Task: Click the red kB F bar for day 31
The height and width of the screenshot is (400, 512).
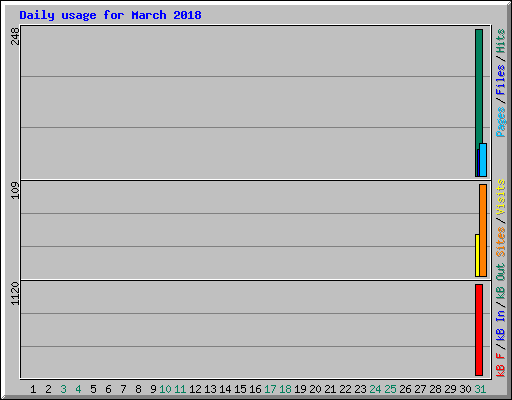Action: (x=479, y=330)
